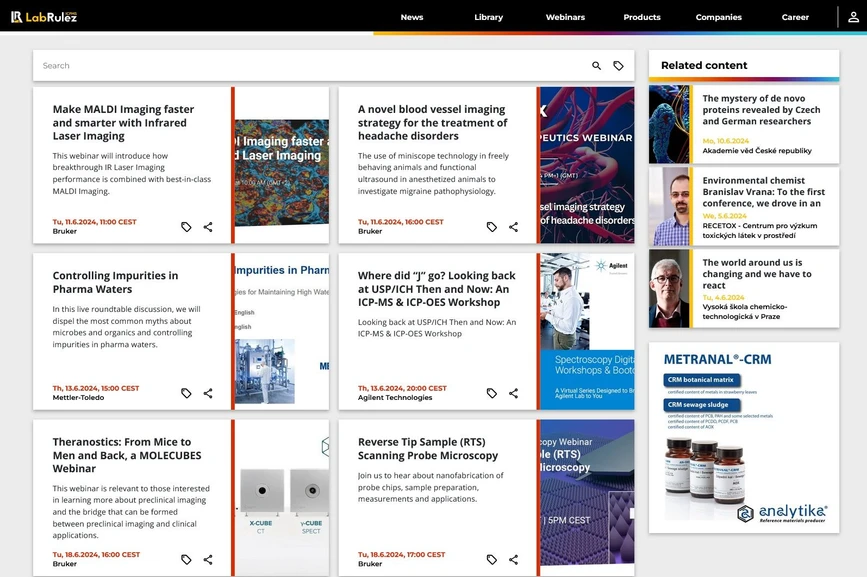This screenshot has width=867, height=577.
Task: Click 'Tu, 18.6.2024, 17:00 CEST' date
Action: point(401,554)
